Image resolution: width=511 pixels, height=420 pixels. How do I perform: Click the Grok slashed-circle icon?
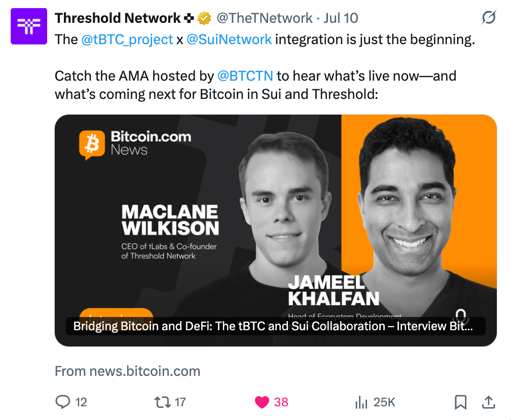click(489, 18)
